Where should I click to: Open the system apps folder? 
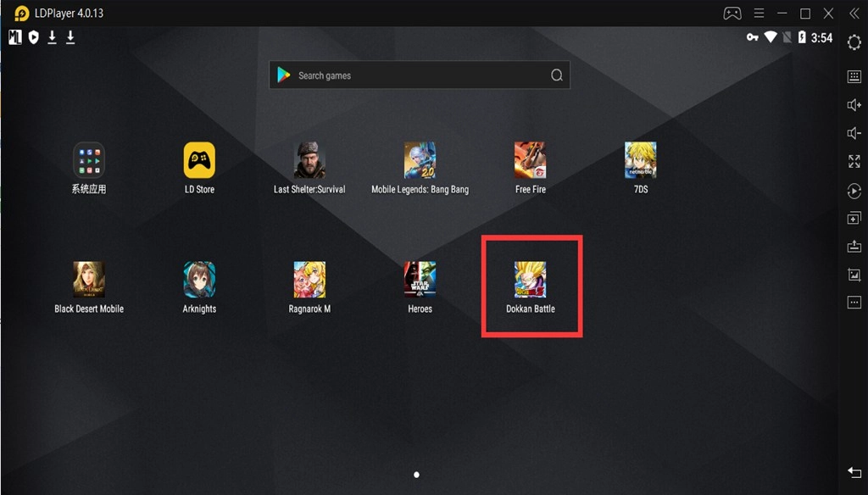tap(89, 160)
